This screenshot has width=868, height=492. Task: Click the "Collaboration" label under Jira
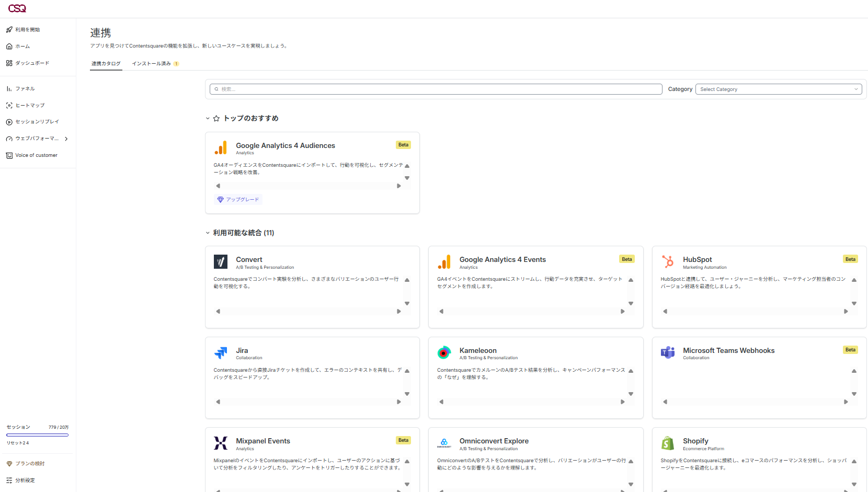click(249, 358)
